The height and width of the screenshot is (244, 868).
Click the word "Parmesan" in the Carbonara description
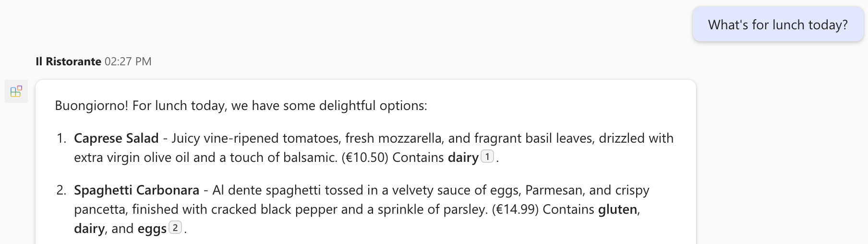tap(554, 190)
